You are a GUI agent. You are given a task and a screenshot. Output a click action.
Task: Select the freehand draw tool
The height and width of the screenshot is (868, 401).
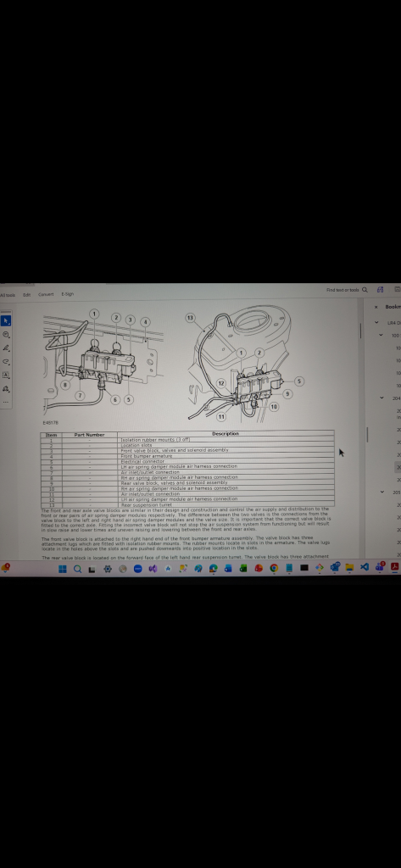(6, 361)
